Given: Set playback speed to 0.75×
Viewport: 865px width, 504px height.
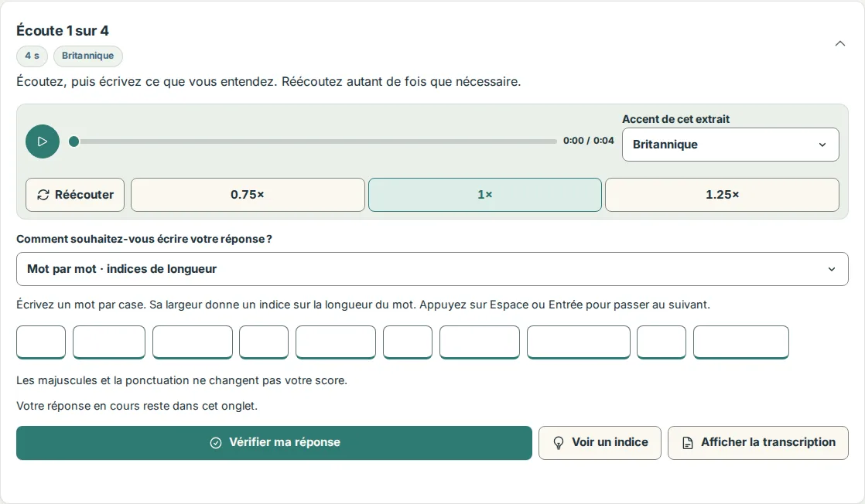Looking at the screenshot, I should [248, 195].
